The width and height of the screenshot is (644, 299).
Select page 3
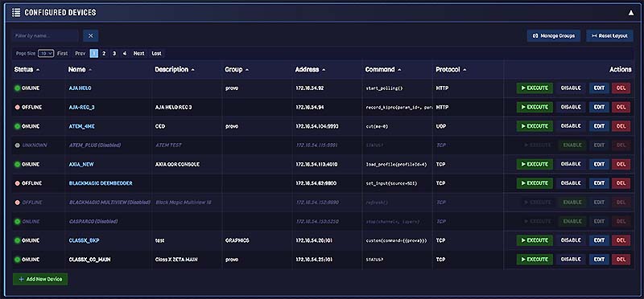point(114,53)
